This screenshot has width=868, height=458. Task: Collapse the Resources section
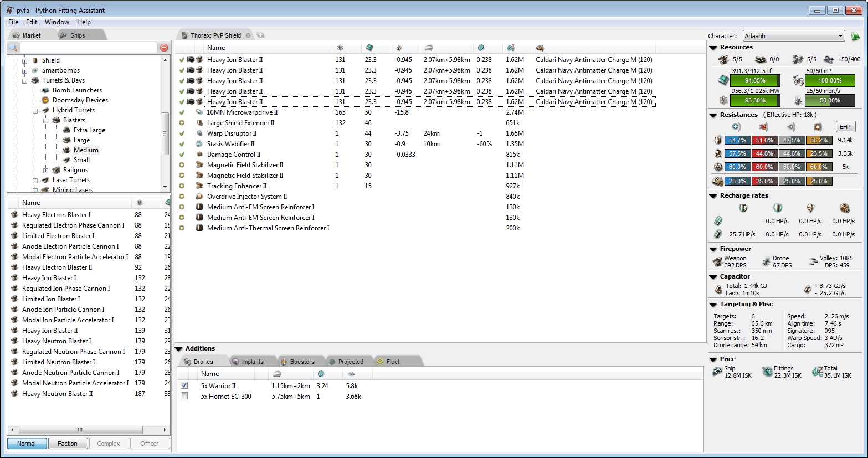click(x=713, y=48)
